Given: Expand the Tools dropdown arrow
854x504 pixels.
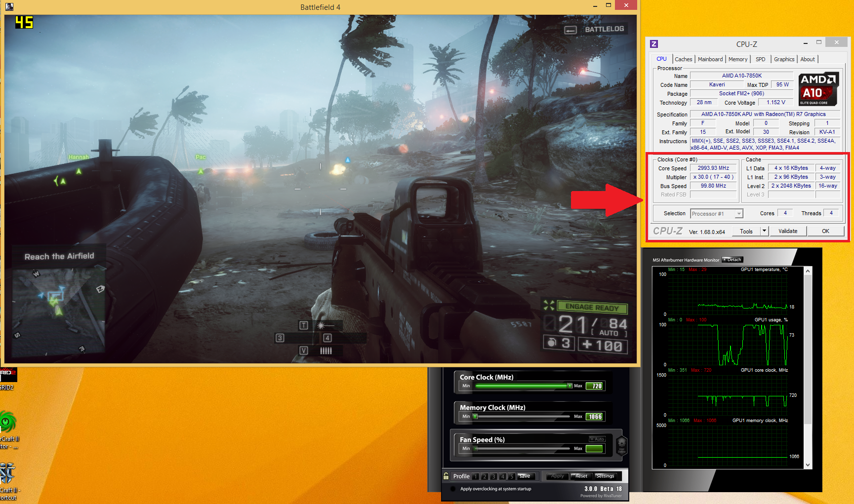Looking at the screenshot, I should 764,231.
